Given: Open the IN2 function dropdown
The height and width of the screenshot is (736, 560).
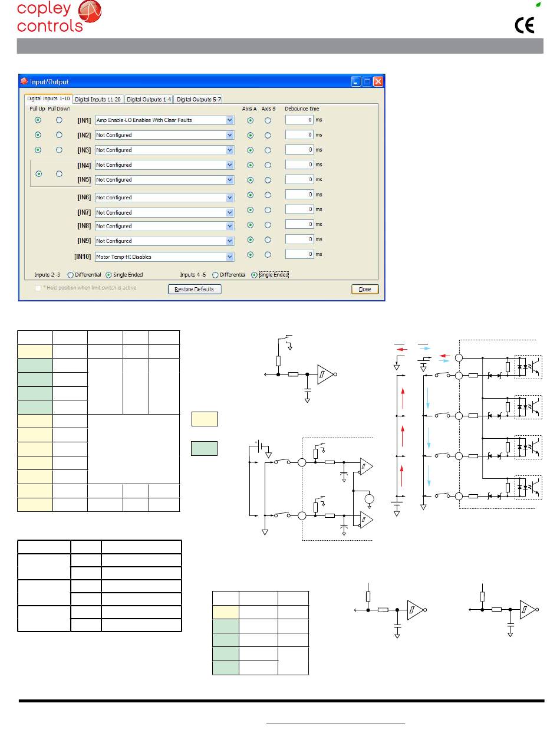Looking at the screenshot, I should click(x=230, y=135).
